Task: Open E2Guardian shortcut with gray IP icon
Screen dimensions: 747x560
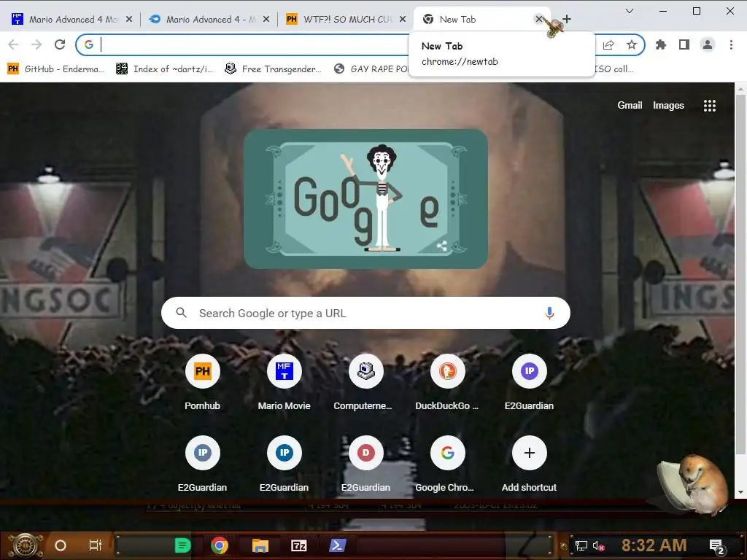Action: [203, 464]
